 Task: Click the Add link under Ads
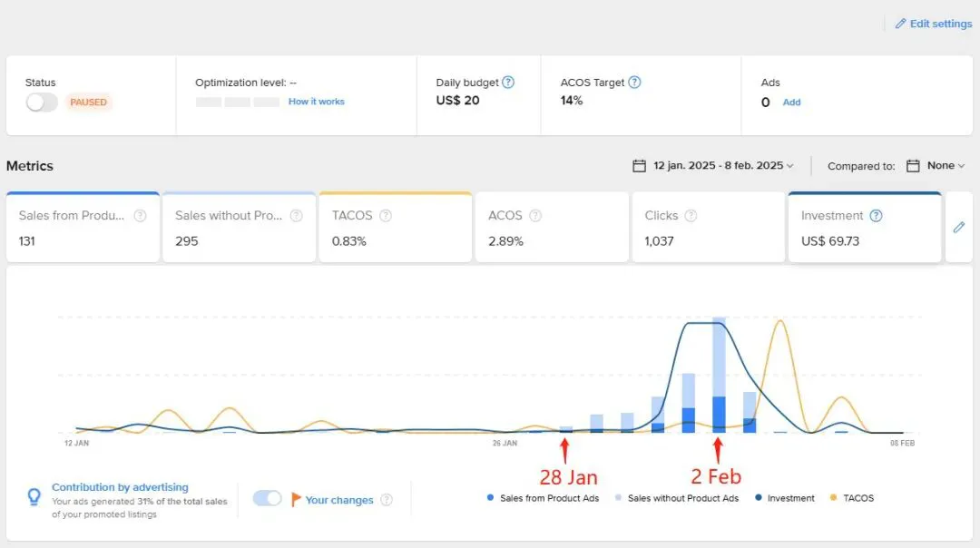pos(791,102)
